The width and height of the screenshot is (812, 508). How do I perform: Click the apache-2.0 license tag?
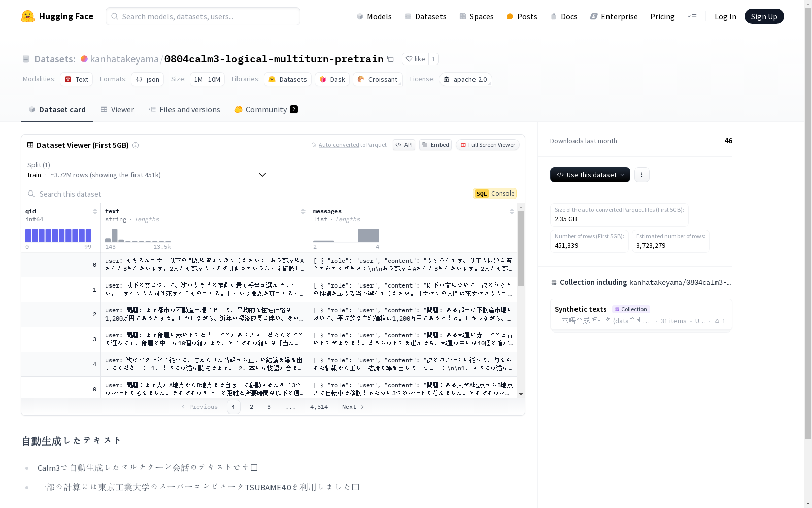[465, 79]
